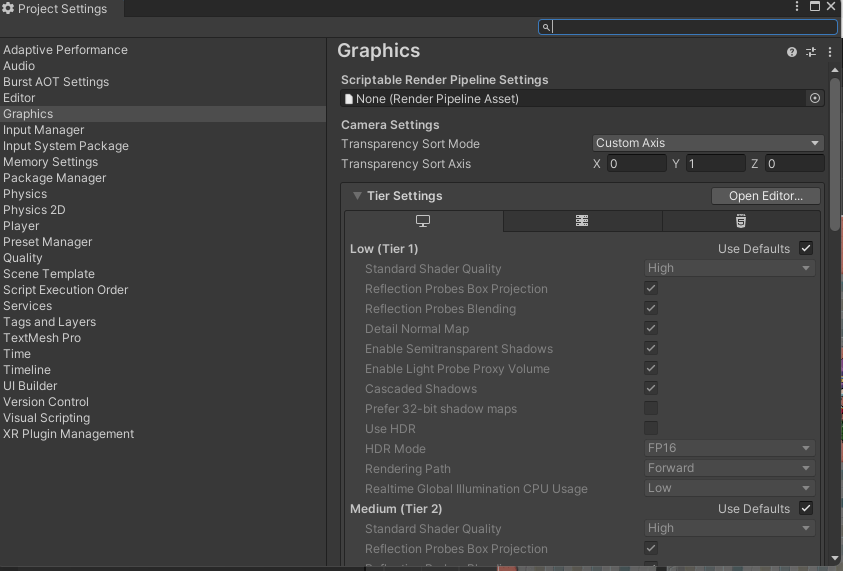Open the Transparency Sort Mode dropdown
This screenshot has width=843, height=571.
coord(708,143)
